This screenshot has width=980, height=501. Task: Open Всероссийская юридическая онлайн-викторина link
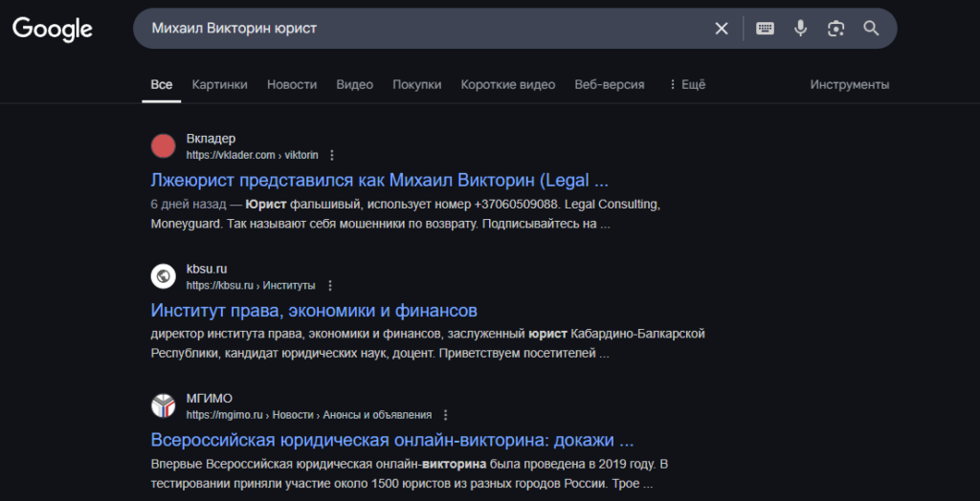pyautogui.click(x=392, y=441)
